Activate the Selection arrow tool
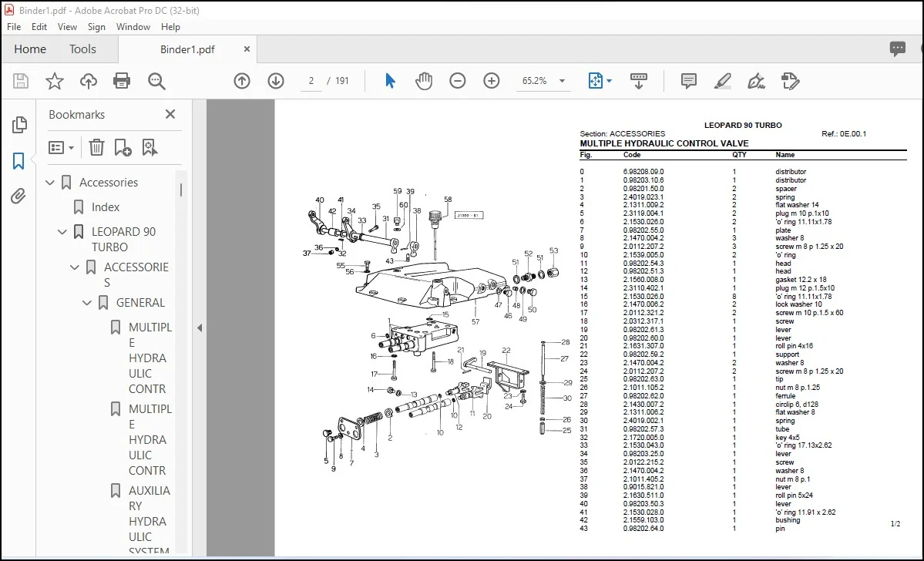 click(x=389, y=81)
